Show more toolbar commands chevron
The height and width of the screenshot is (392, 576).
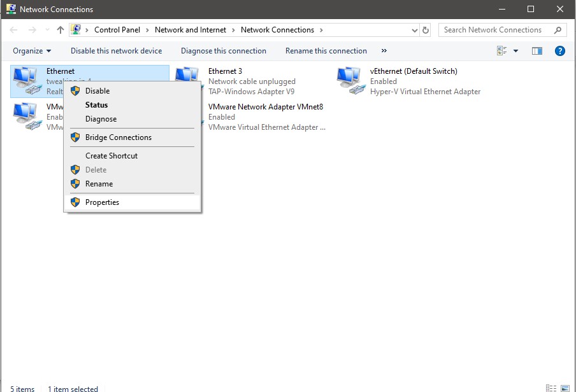[384, 51]
